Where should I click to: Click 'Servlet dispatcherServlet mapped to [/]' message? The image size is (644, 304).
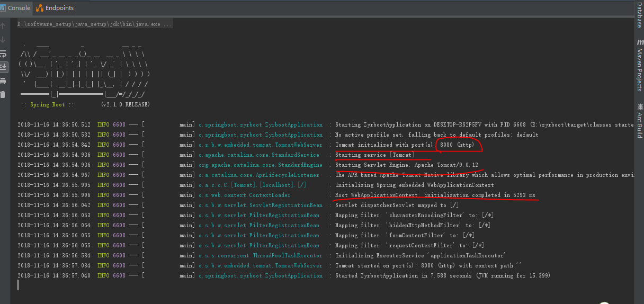tap(397, 205)
